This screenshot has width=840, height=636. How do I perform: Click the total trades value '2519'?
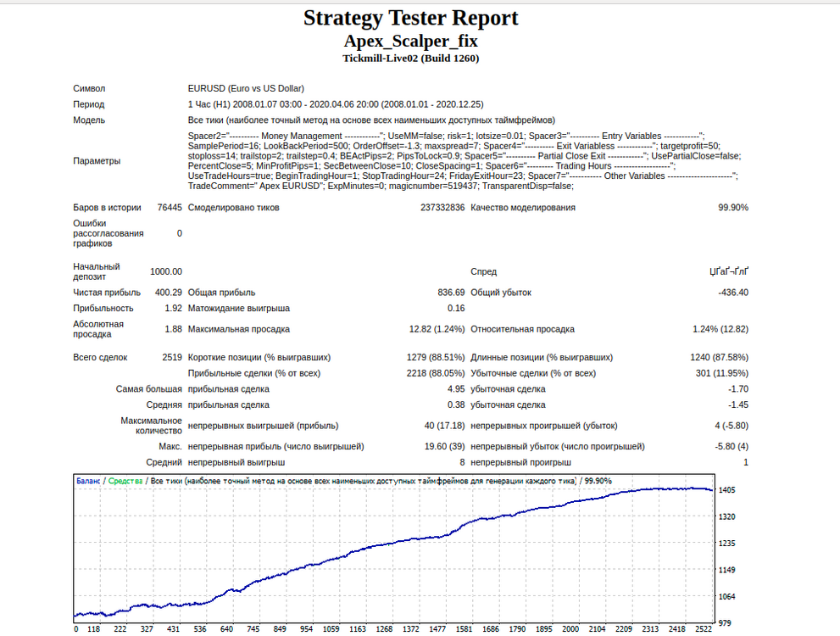172,357
